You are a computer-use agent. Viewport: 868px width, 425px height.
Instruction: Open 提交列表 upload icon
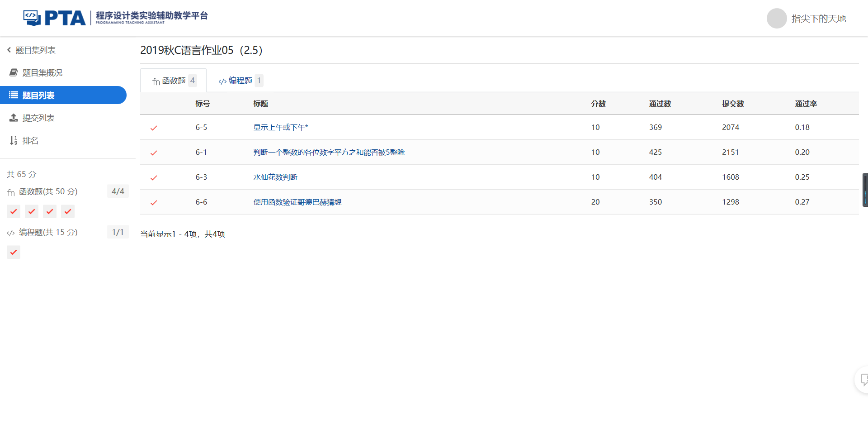click(x=14, y=118)
